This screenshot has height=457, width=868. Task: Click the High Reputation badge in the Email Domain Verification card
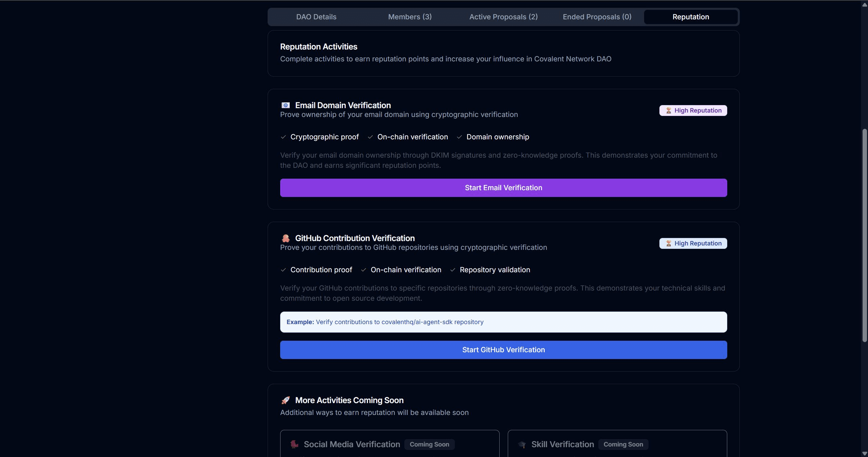click(693, 111)
